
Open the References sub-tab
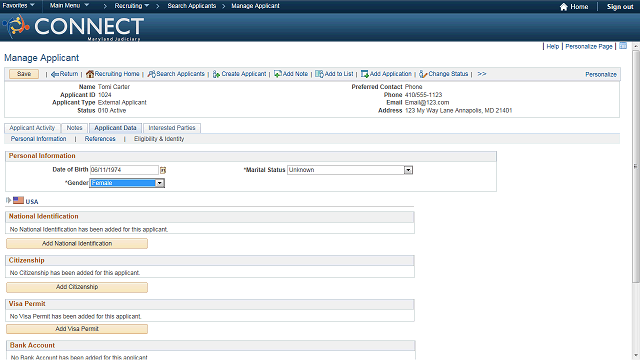(100, 139)
